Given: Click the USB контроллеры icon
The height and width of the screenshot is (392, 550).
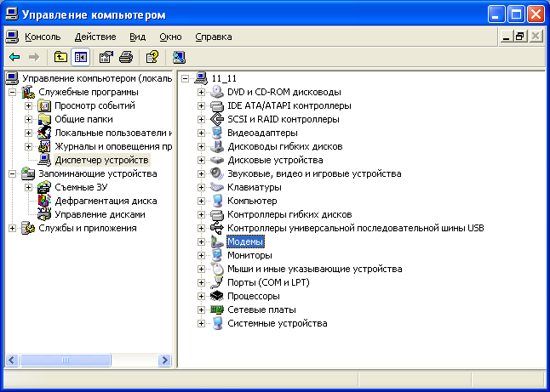Looking at the screenshot, I should (217, 229).
